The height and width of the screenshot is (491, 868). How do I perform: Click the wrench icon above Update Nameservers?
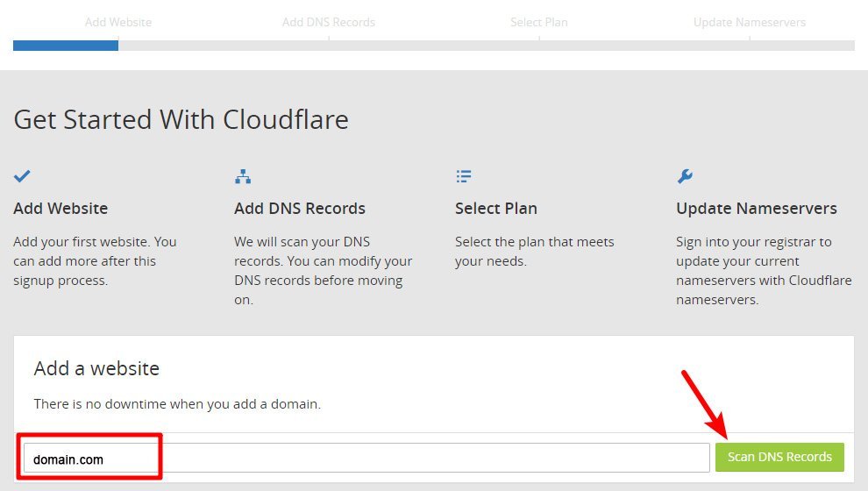coord(685,176)
